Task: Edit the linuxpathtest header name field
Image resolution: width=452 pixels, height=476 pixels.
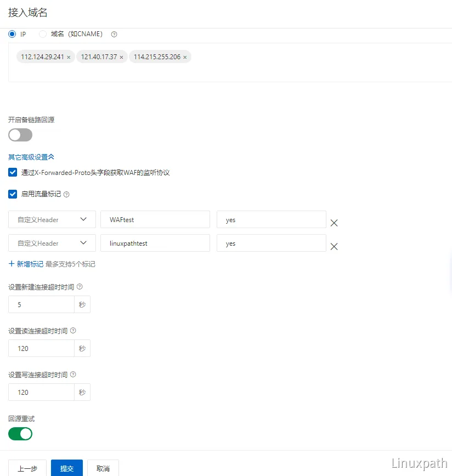Action: tap(155, 243)
